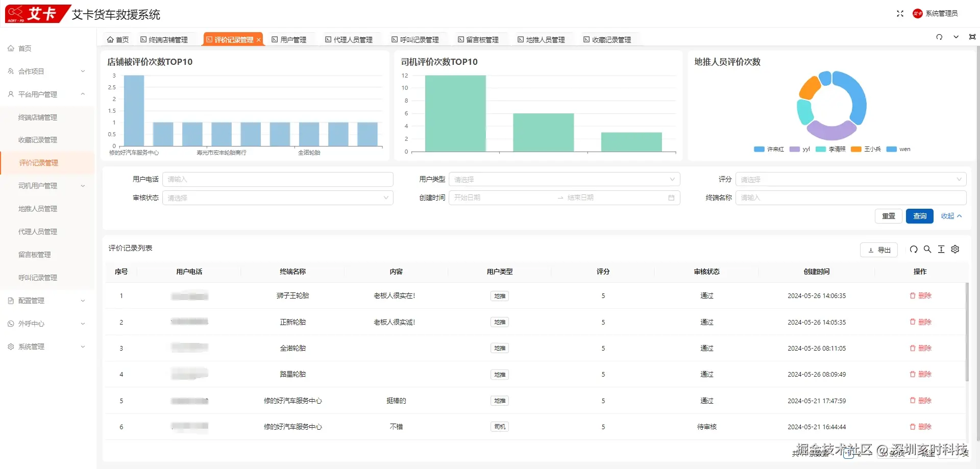This screenshot has width=980, height=469.
Task: Refresh the current page from the tab bar
Action: click(x=939, y=37)
